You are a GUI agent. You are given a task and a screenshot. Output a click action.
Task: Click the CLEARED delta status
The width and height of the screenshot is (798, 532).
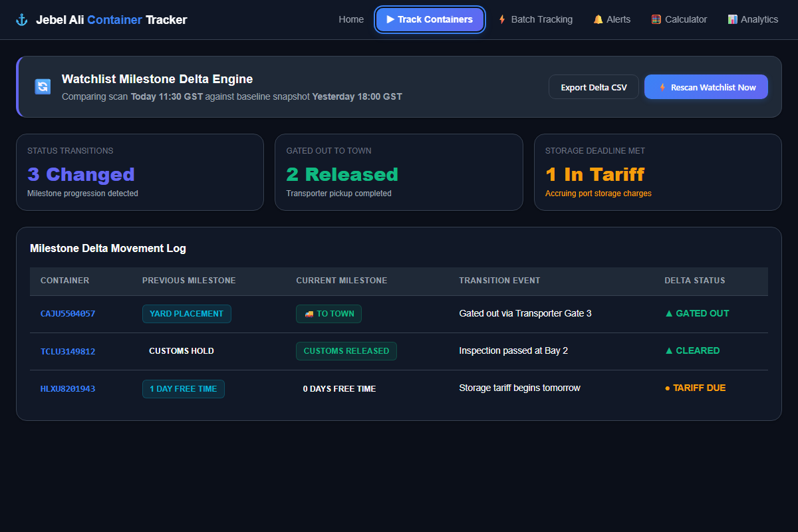pyautogui.click(x=692, y=350)
